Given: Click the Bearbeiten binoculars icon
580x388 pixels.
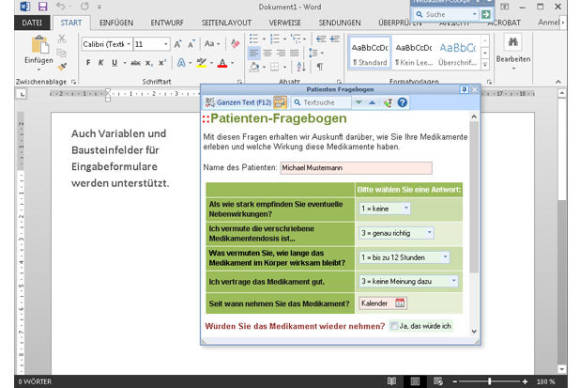Looking at the screenshot, I should click(x=513, y=43).
